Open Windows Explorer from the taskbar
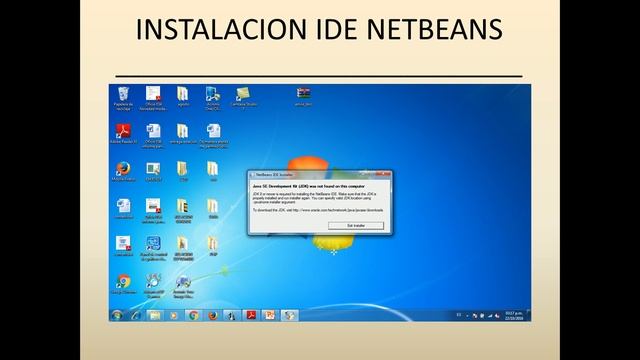The image size is (640, 360). (155, 315)
